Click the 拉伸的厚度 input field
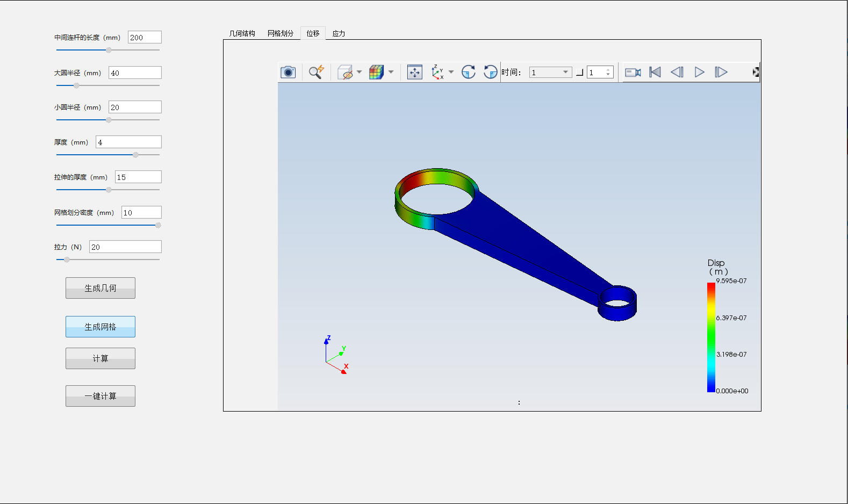848x504 pixels. (138, 177)
